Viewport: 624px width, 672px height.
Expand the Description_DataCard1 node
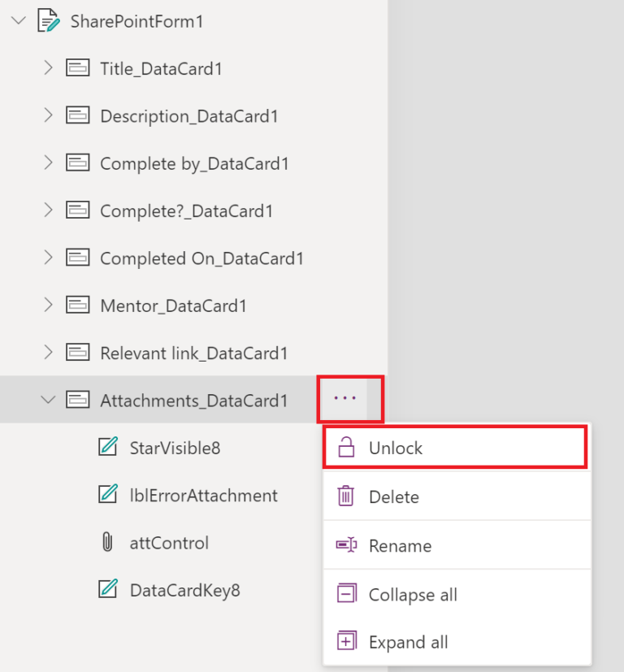(48, 115)
